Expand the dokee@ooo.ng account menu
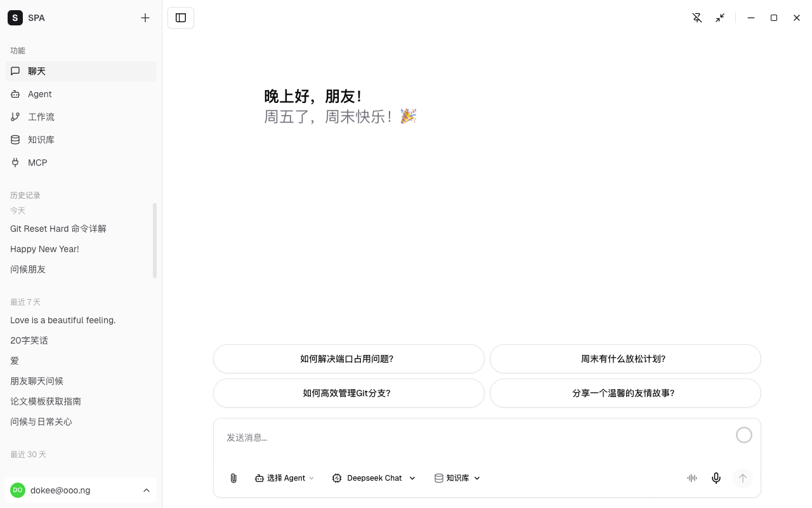Viewport: 812px width, 508px height. [81, 490]
